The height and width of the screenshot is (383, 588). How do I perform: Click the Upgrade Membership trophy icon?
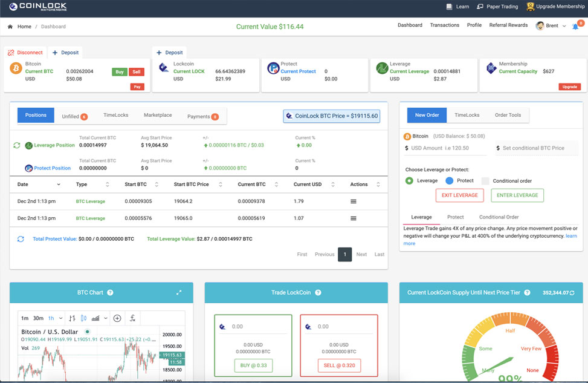point(530,7)
